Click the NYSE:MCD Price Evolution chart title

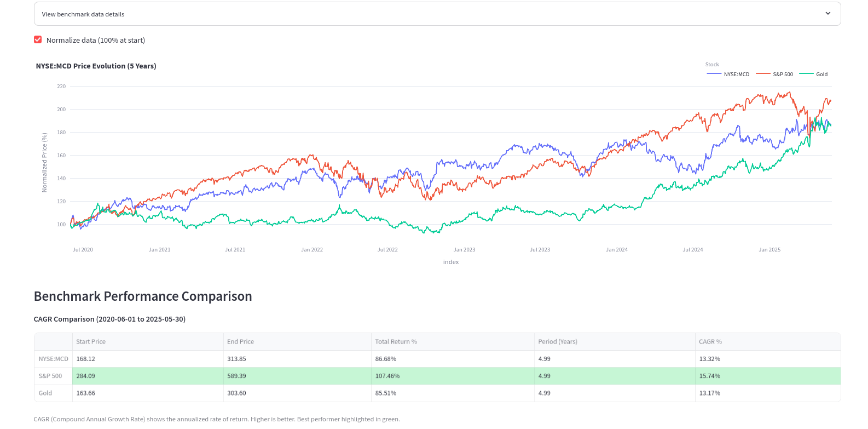[96, 66]
